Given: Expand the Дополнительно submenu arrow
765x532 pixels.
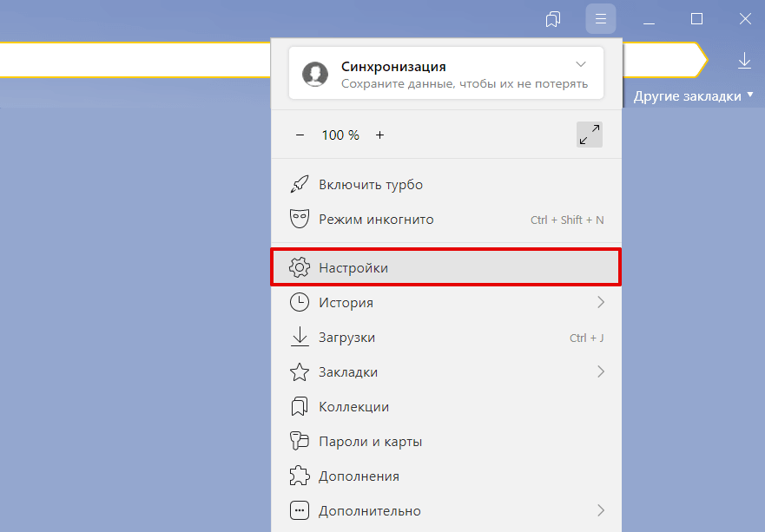Looking at the screenshot, I should [x=600, y=511].
